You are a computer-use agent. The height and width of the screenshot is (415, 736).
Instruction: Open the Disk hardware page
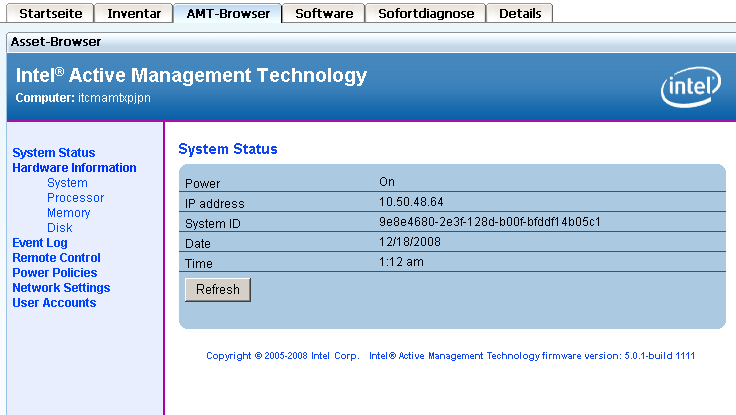(59, 228)
